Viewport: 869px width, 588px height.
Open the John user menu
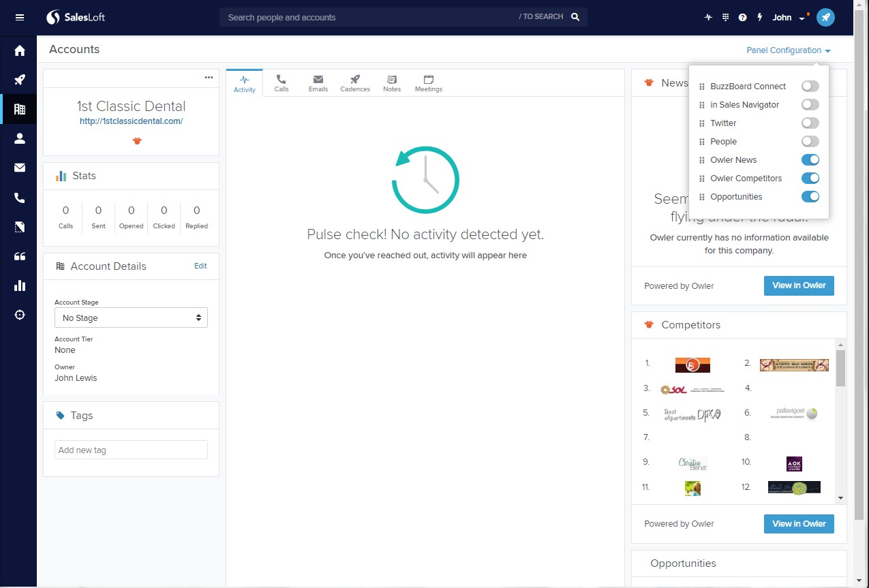[x=787, y=18]
